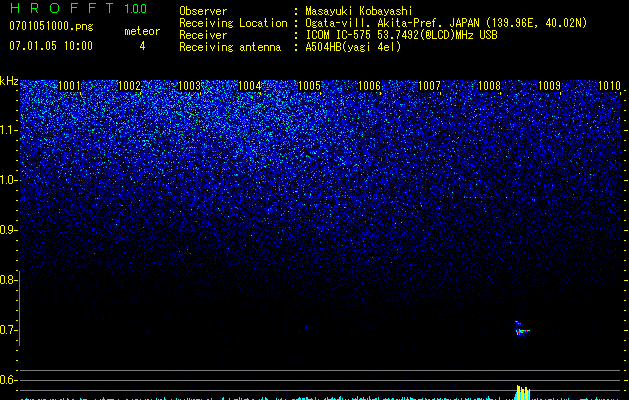Click time marker 1003
The image size is (629, 400).
[x=189, y=85]
